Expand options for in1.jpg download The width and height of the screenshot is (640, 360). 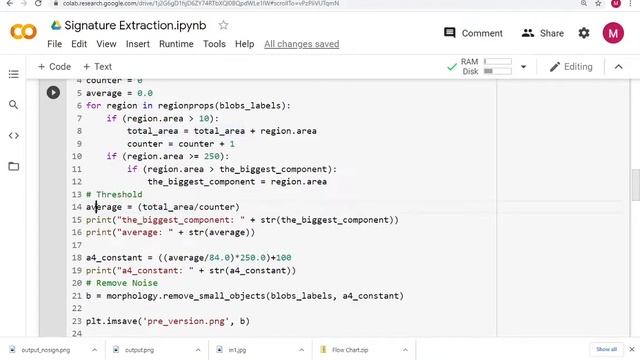[x=301, y=350]
